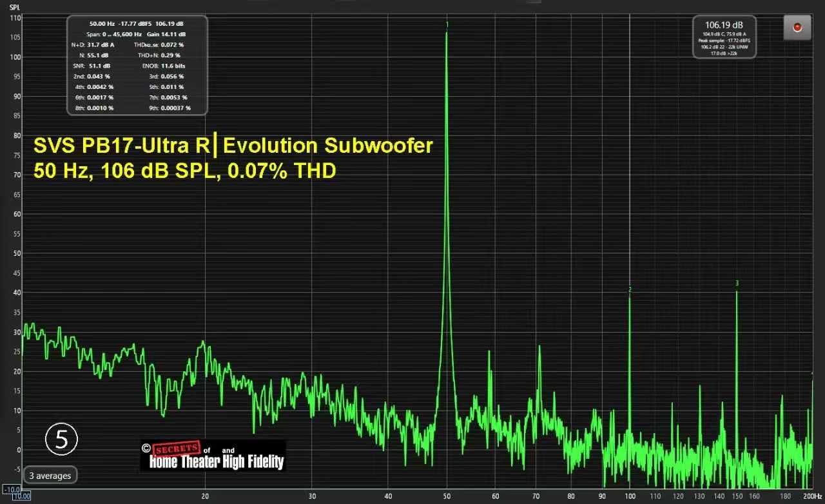Viewport: 825px width, 504px height.
Task: Click the Span 0 .. 45,600 Hz readout
Action: [114, 34]
